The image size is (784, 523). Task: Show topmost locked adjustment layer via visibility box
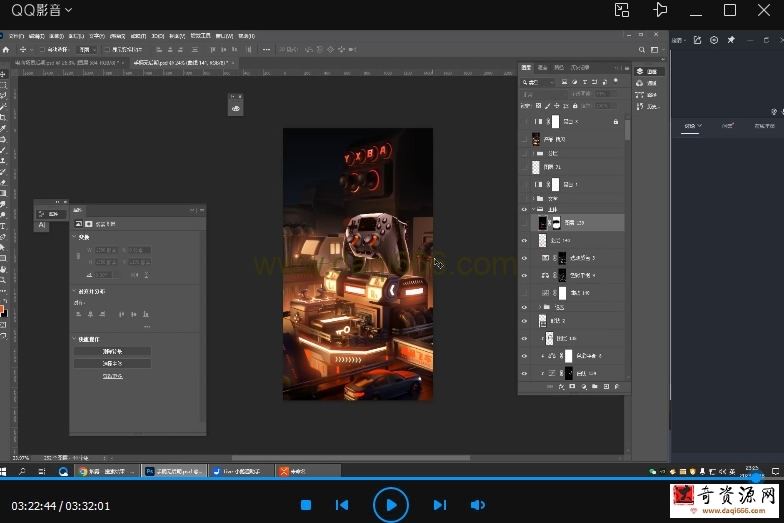click(524, 122)
